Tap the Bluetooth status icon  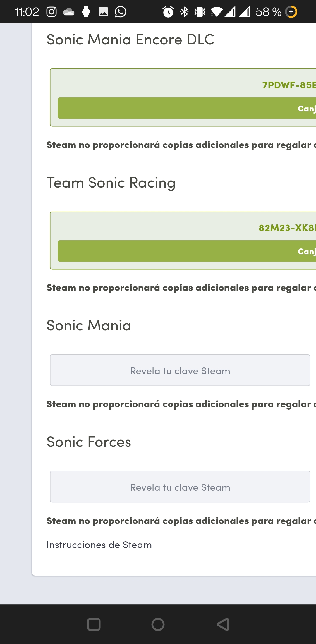184,12
